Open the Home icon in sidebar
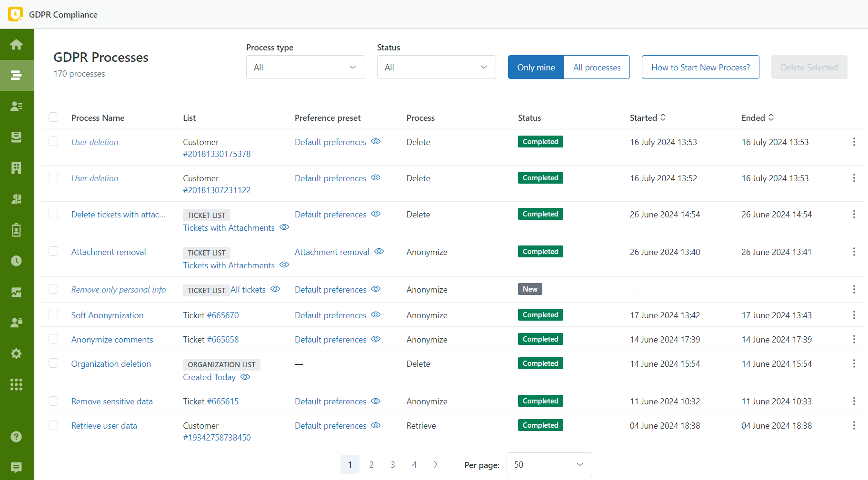 point(17,44)
